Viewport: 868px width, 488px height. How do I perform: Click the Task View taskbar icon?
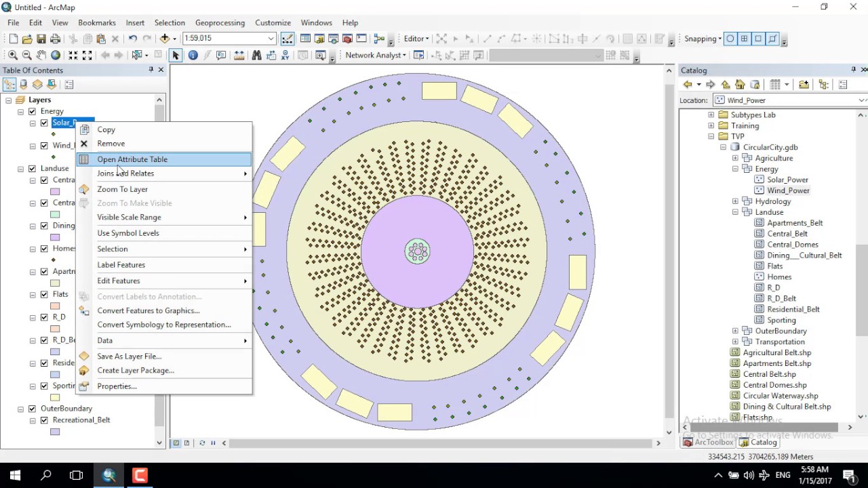(x=77, y=475)
